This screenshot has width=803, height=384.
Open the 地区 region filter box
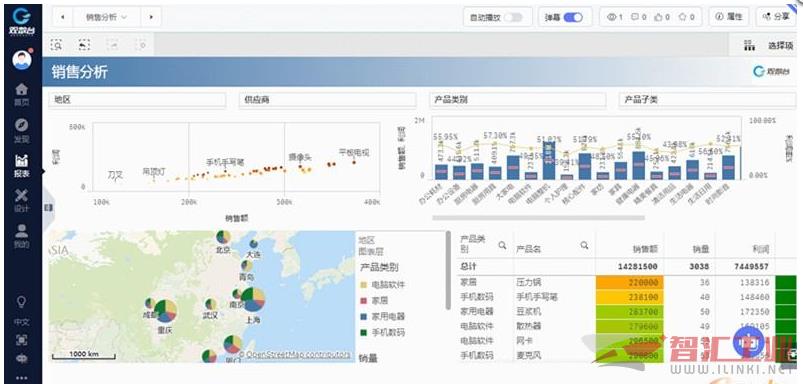point(137,100)
